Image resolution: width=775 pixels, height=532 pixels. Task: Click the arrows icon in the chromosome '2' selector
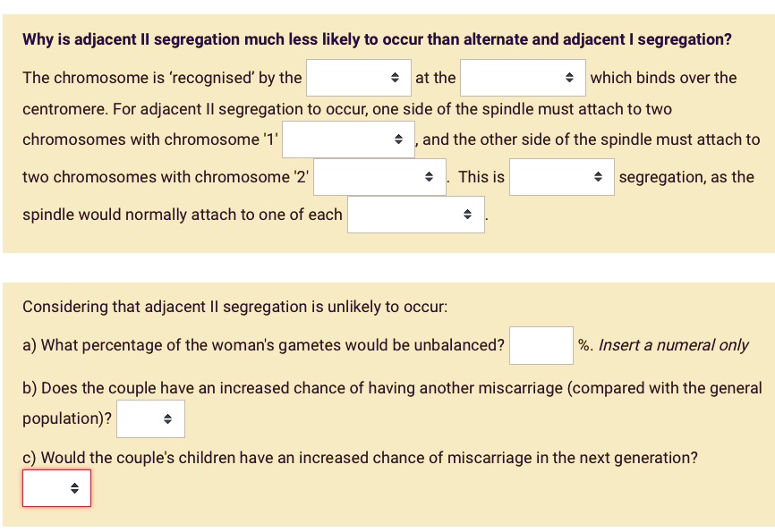click(x=430, y=177)
